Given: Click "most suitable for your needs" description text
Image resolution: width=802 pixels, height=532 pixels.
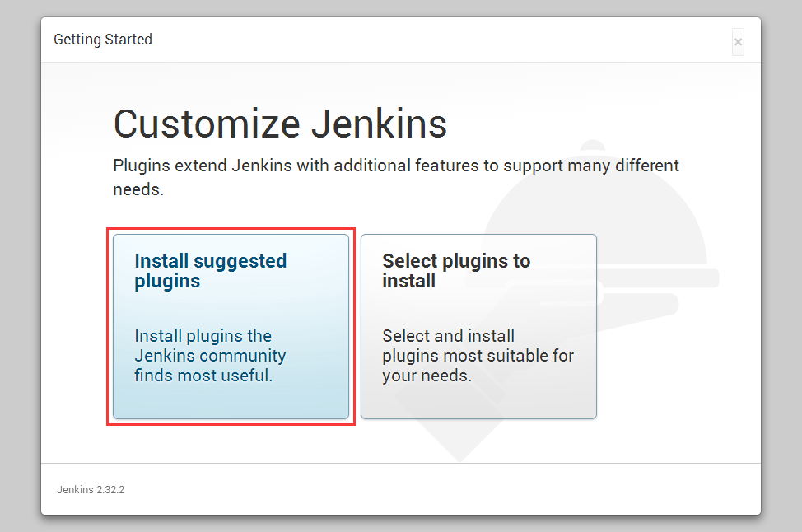Looking at the screenshot, I should [478, 366].
